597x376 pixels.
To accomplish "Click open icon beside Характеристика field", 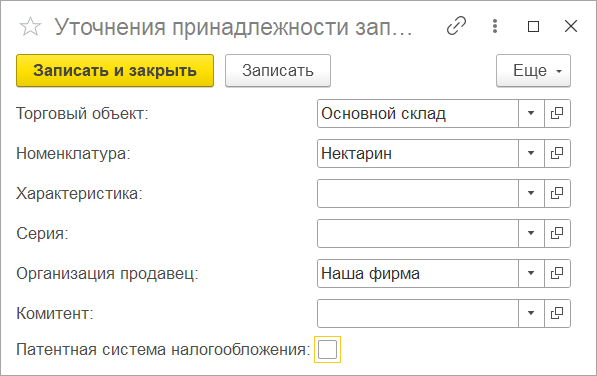I will click(557, 193).
